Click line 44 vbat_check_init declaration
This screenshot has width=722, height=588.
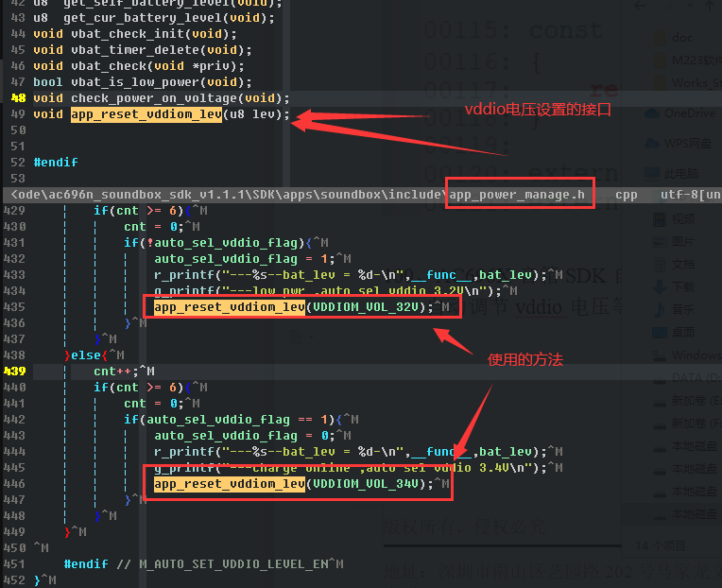tap(135, 34)
